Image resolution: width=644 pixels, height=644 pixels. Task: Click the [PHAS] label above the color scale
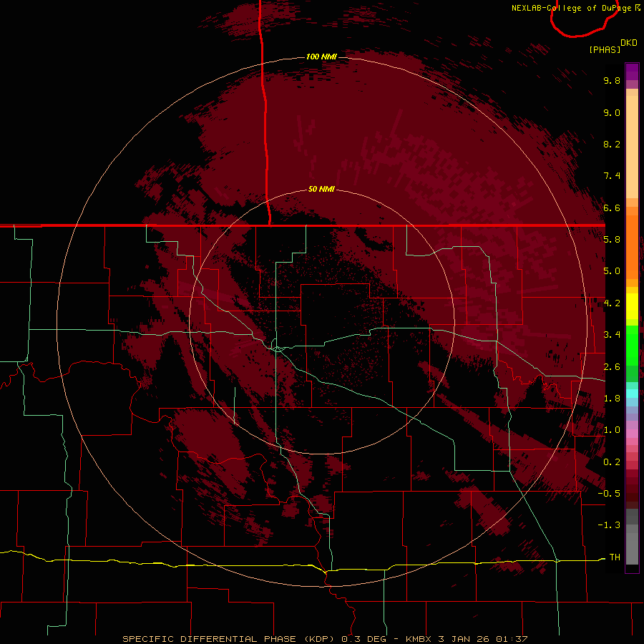pyautogui.click(x=605, y=49)
